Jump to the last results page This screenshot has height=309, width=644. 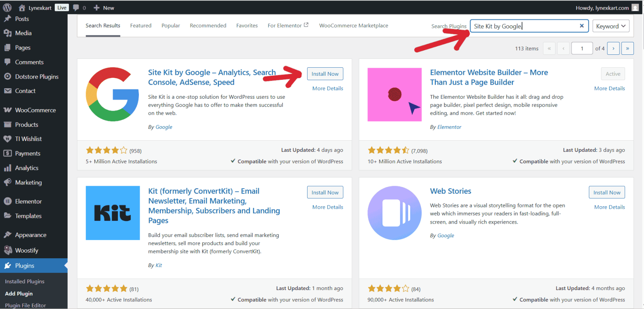pyautogui.click(x=627, y=48)
